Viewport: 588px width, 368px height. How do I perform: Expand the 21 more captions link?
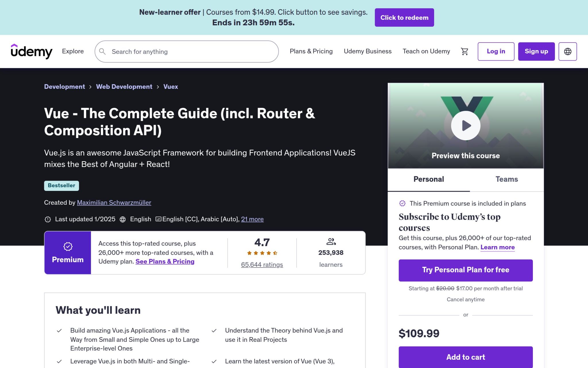click(x=252, y=219)
